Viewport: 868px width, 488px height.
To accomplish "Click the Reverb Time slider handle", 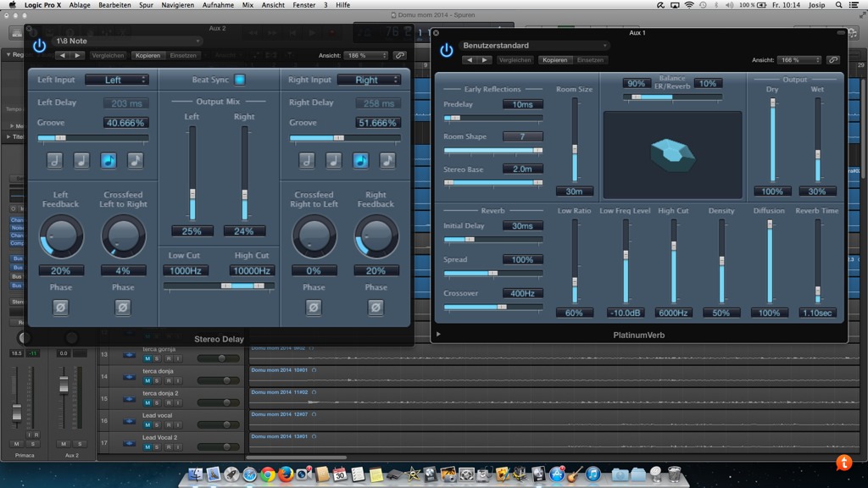I will coord(818,291).
